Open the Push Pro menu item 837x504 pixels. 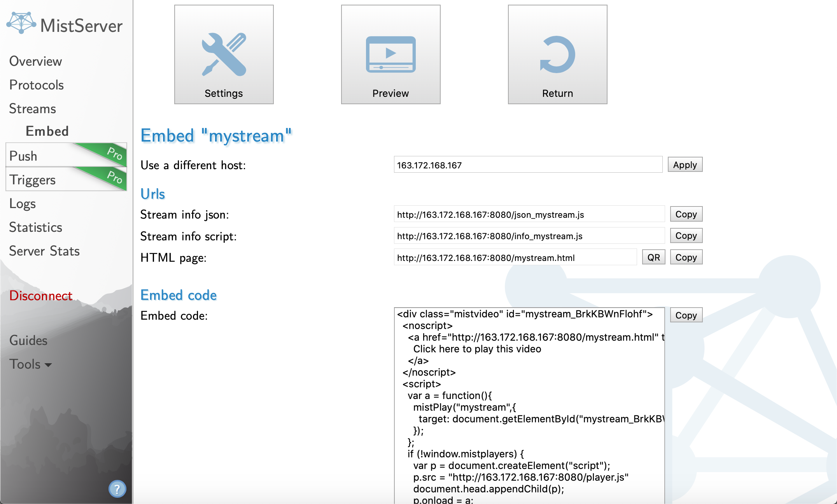23,156
